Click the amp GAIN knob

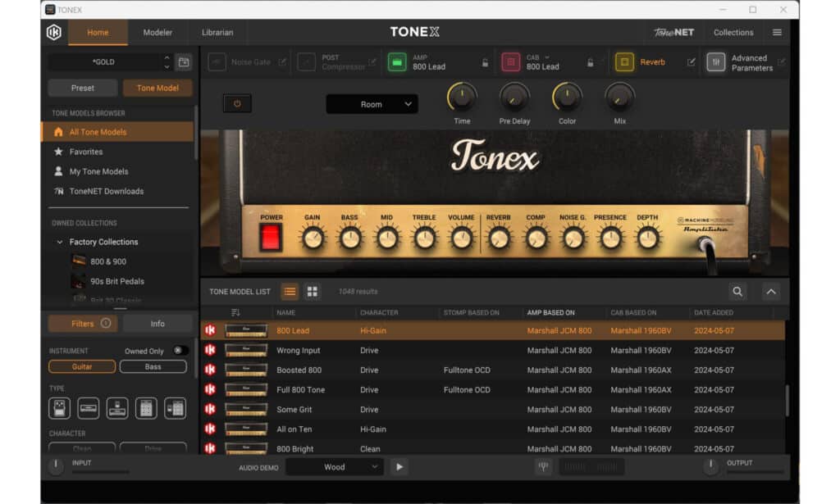pos(313,238)
